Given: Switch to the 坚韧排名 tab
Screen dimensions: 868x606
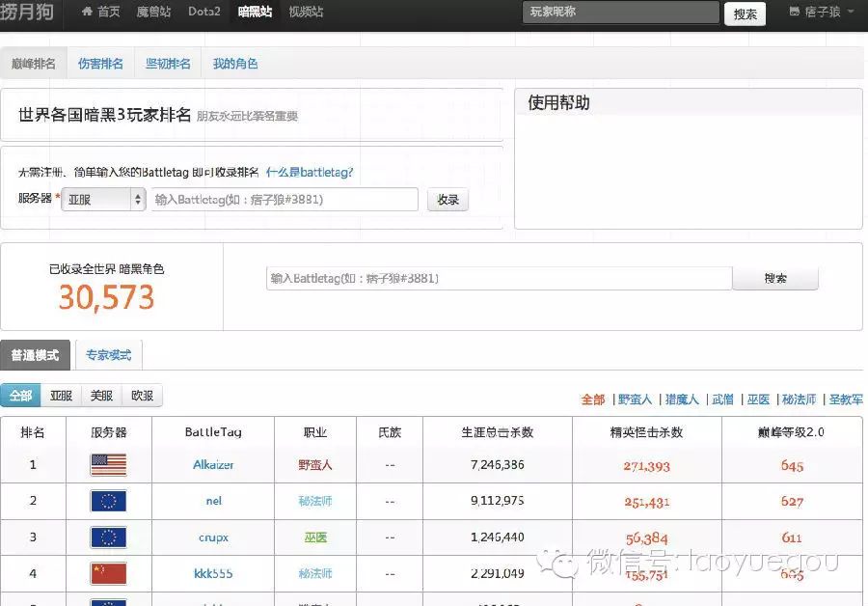Looking at the screenshot, I should 168,64.
